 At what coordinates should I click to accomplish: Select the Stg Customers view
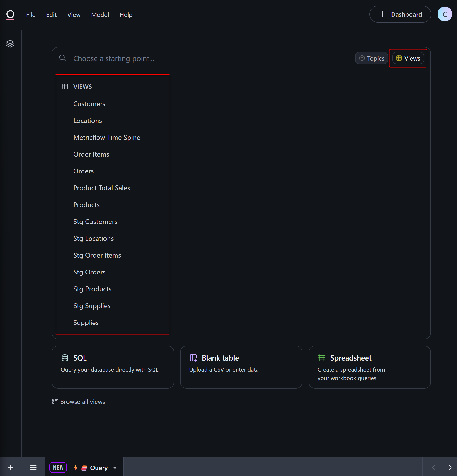click(x=95, y=222)
